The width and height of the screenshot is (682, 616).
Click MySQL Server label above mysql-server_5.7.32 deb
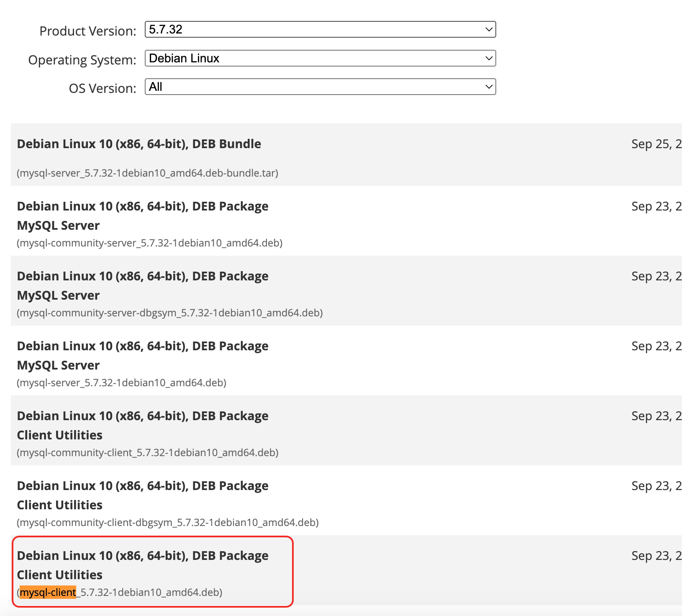(x=58, y=365)
